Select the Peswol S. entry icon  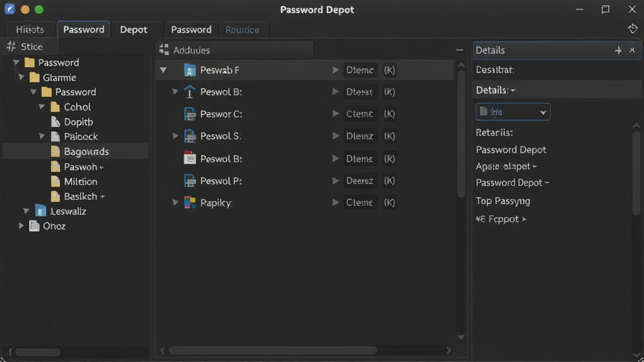[x=189, y=136]
